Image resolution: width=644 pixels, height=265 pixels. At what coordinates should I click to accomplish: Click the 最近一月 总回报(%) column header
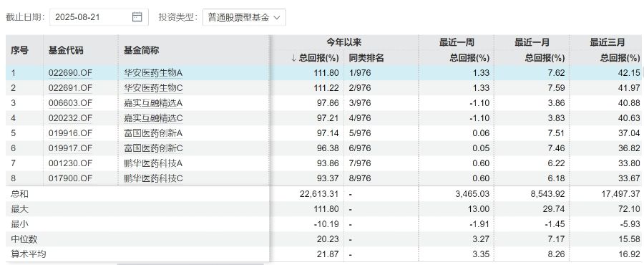pos(545,58)
